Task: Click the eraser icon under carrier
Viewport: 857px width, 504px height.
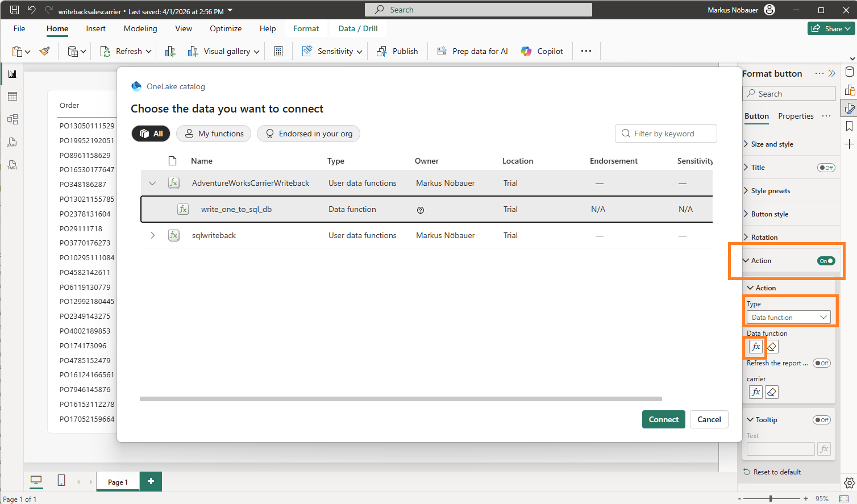Action: 772,392
